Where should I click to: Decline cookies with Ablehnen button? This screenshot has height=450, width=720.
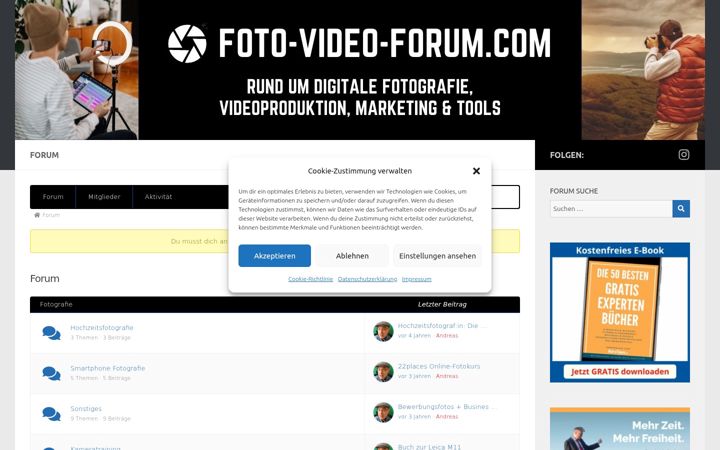click(352, 256)
